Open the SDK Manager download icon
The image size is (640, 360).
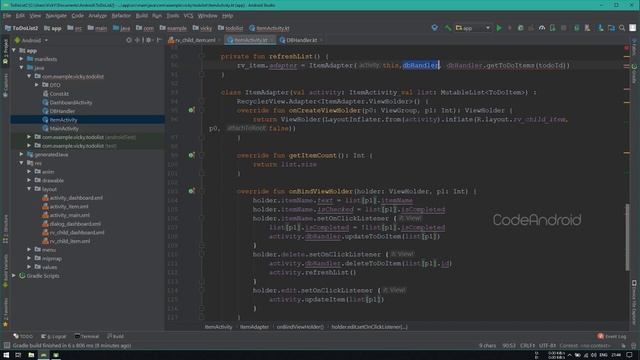click(x=600, y=28)
